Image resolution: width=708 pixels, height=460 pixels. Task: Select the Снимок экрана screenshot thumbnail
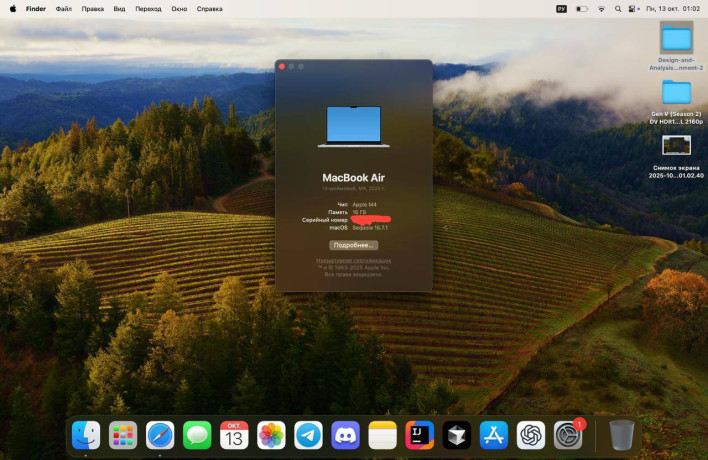click(x=676, y=145)
